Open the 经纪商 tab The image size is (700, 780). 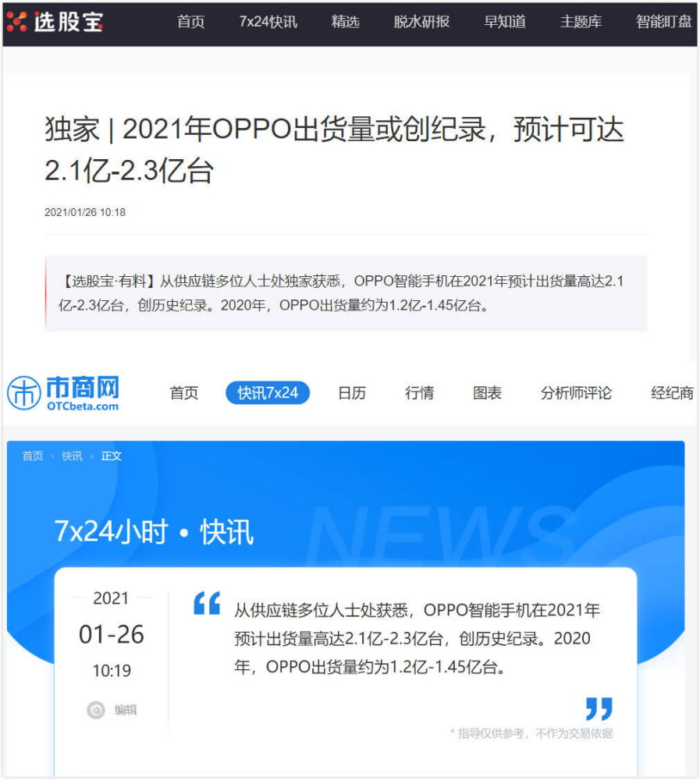coord(672,393)
